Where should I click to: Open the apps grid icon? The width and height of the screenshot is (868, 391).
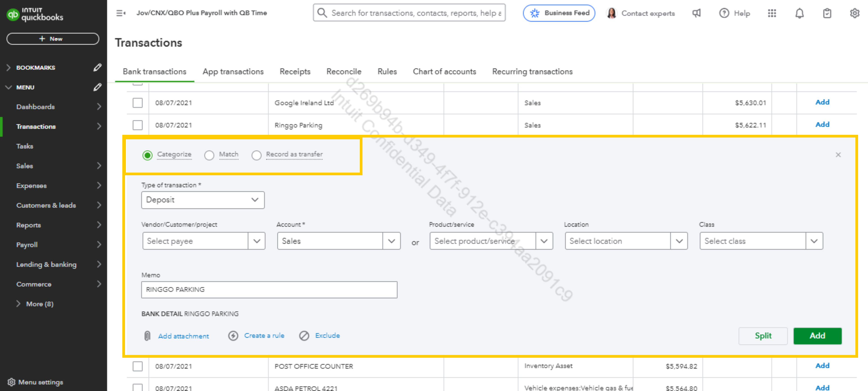coord(772,13)
